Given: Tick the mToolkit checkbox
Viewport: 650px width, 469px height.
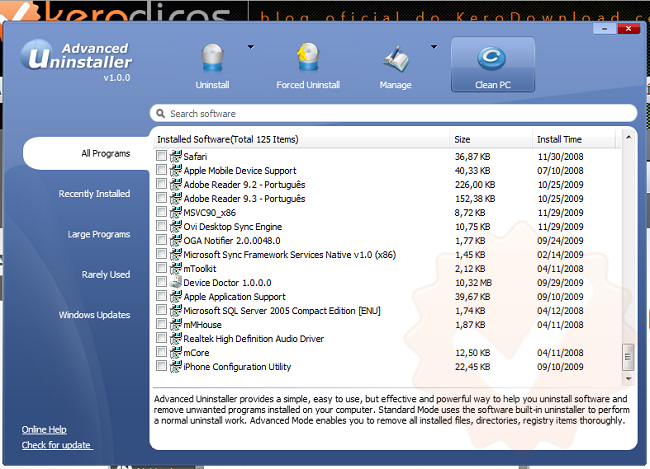Looking at the screenshot, I should pos(161,267).
